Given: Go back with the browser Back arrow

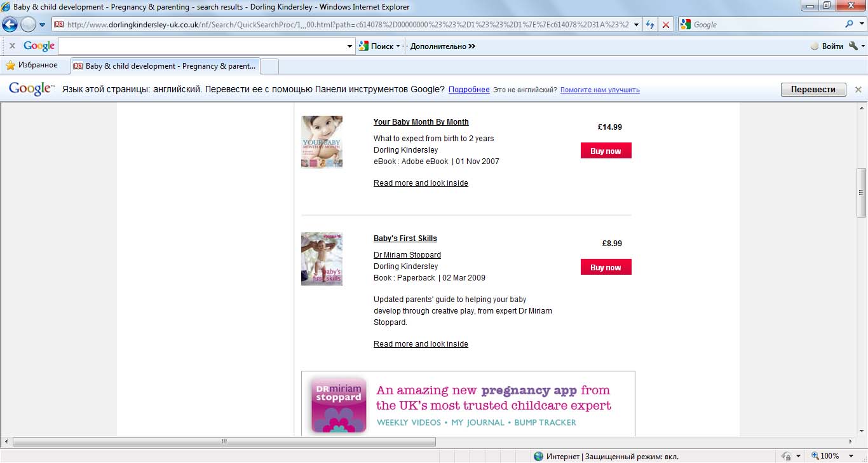Looking at the screenshot, I should pos(10,25).
